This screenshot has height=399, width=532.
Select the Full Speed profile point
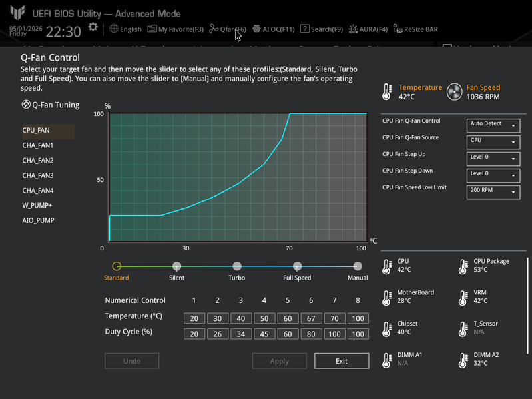297,266
